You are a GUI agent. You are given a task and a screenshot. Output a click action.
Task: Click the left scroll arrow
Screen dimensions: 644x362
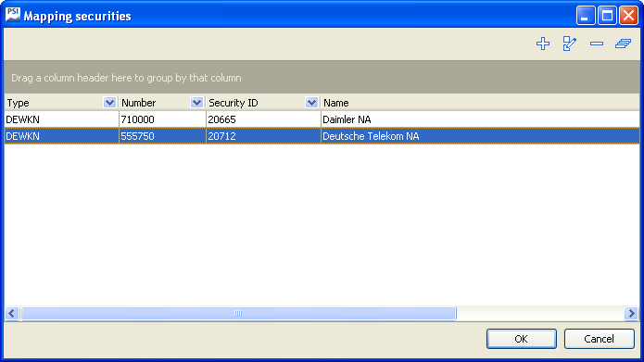click(12, 314)
